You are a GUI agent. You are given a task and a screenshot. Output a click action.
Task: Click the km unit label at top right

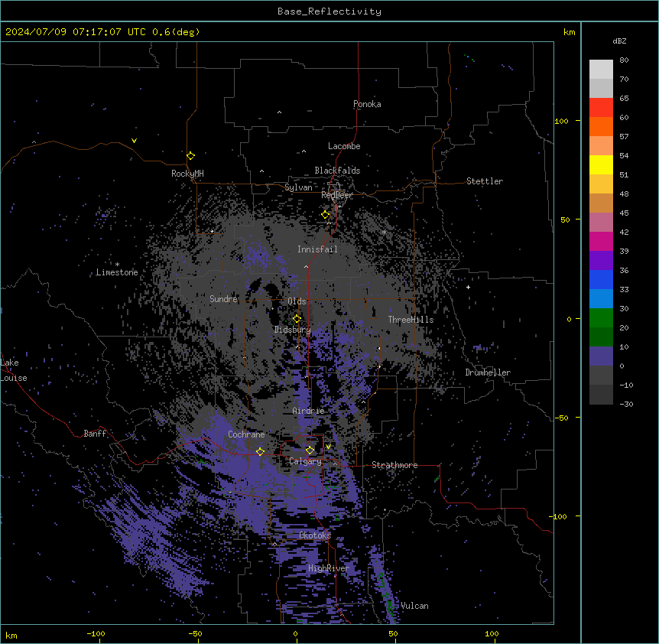pyautogui.click(x=570, y=32)
